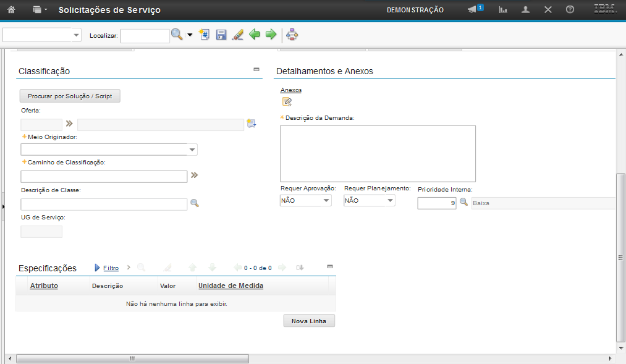
Task: Go to previous record green arrow
Action: (x=255, y=35)
